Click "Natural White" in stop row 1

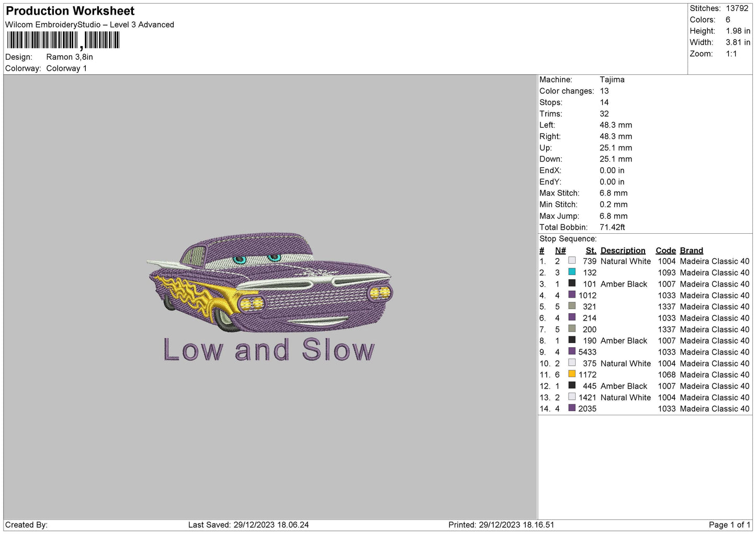click(626, 262)
